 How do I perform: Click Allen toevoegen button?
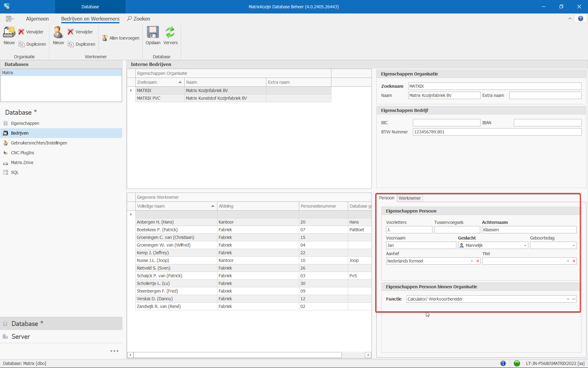(121, 38)
